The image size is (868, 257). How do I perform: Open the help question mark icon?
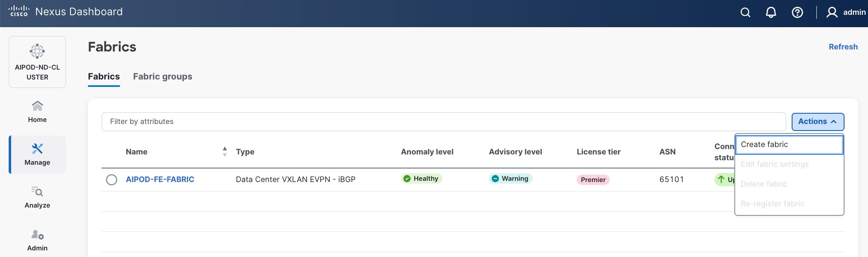pos(797,12)
